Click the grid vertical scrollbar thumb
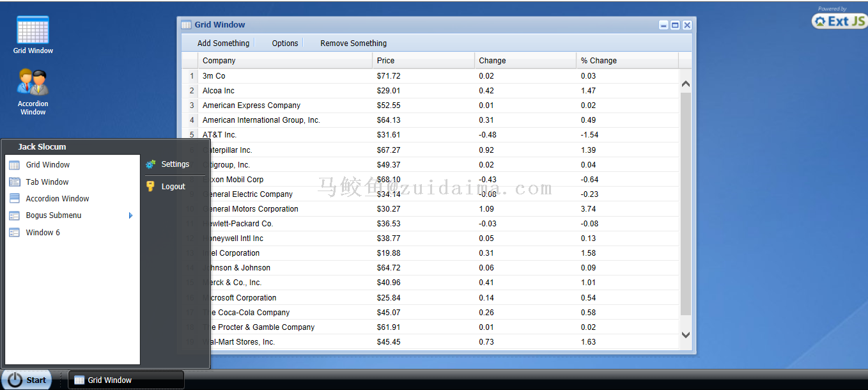Image resolution: width=868 pixels, height=390 pixels. (685, 204)
